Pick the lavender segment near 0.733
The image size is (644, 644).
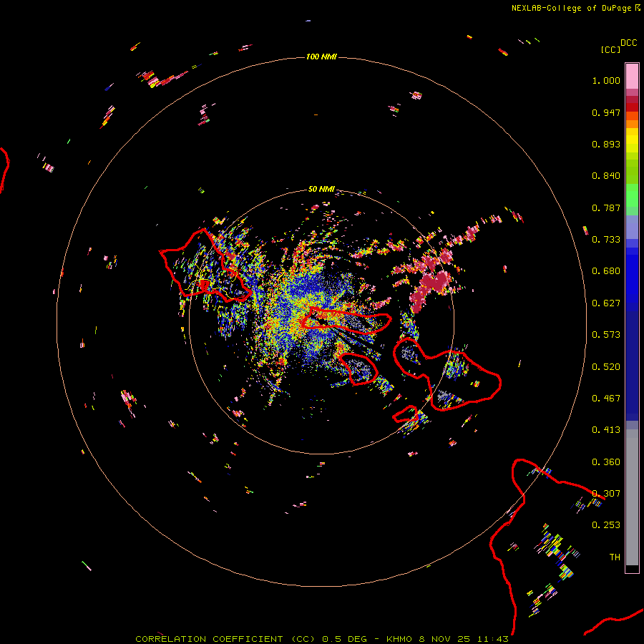click(x=632, y=227)
